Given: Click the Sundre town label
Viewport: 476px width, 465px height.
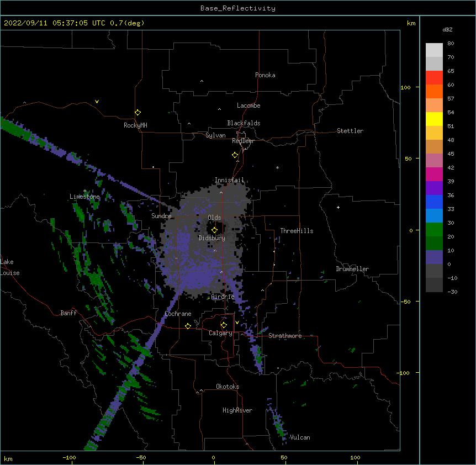Looking at the screenshot, I should click(x=161, y=216).
